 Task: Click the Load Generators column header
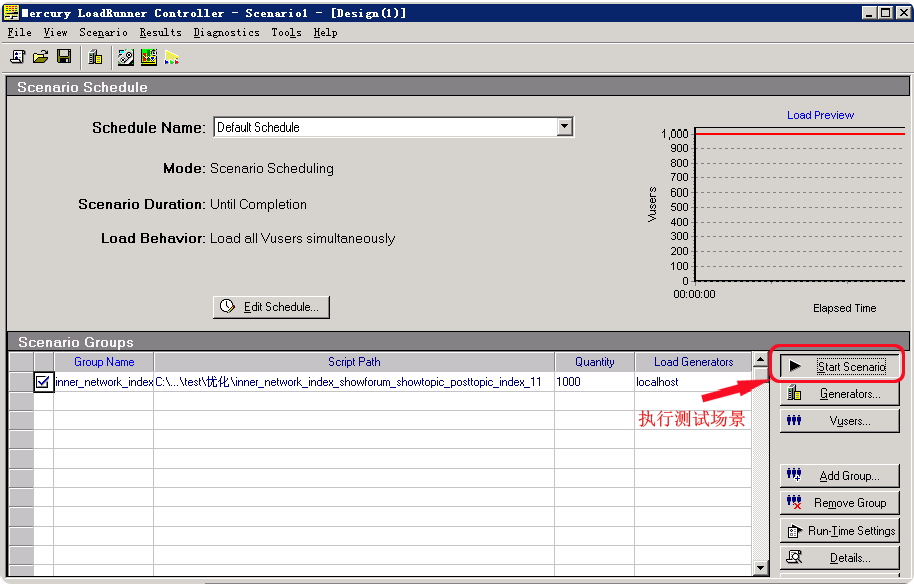693,361
